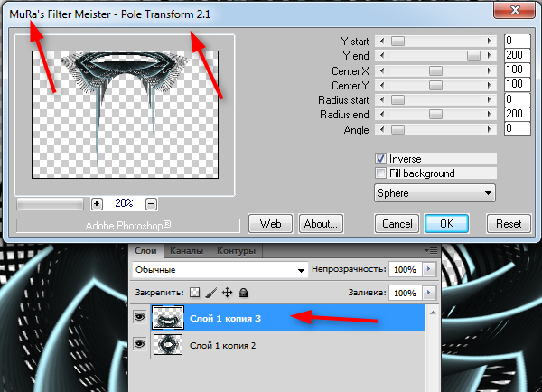The height and width of the screenshot is (392, 542).
Task: Open Непрозрачность opacity slider arrow
Action: [428, 269]
